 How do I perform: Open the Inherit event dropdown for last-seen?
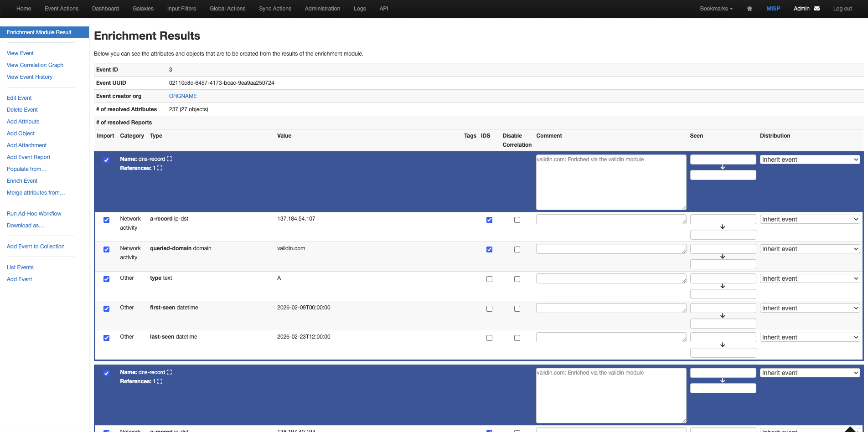[810, 337]
